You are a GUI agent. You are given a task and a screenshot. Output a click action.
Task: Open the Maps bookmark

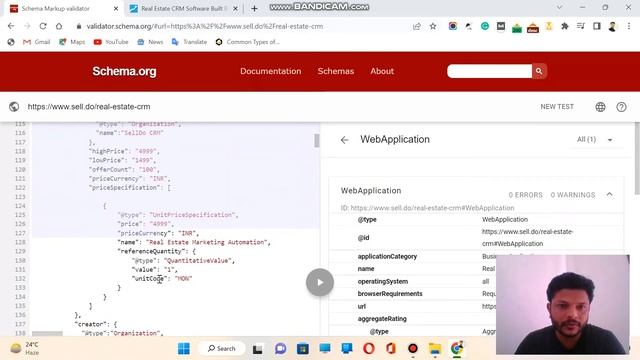click(72, 42)
